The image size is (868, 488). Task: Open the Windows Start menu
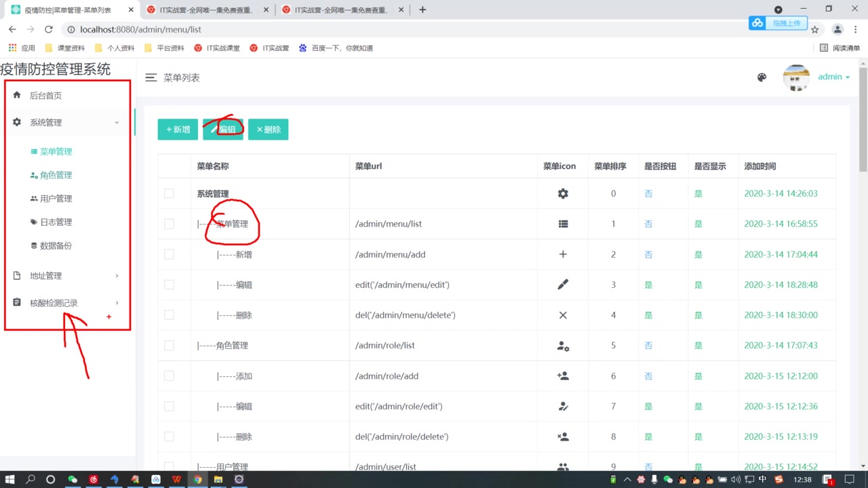pos(10,479)
